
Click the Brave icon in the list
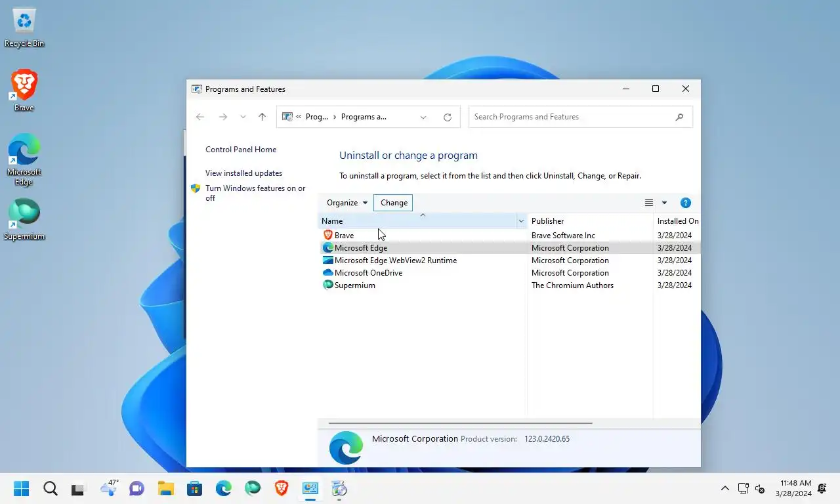coord(328,235)
